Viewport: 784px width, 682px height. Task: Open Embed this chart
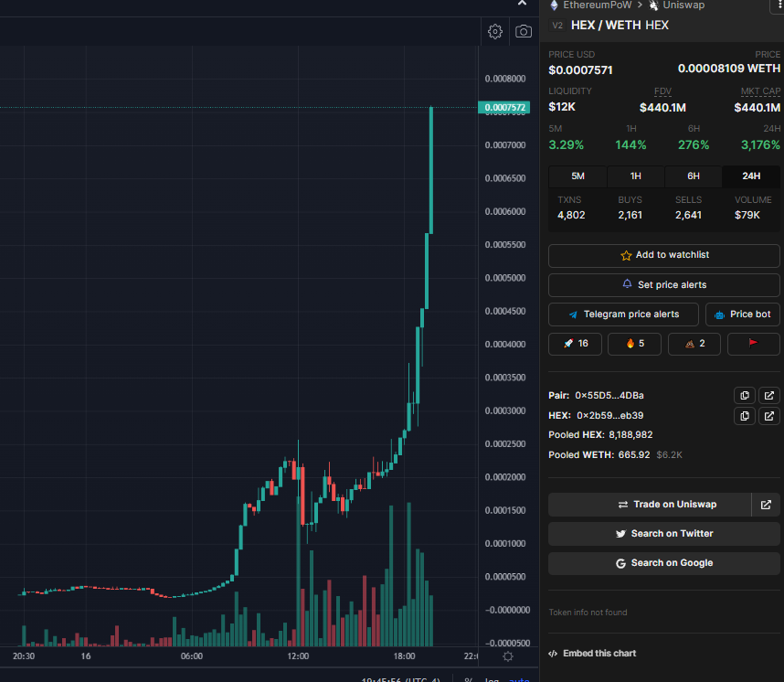pos(592,654)
